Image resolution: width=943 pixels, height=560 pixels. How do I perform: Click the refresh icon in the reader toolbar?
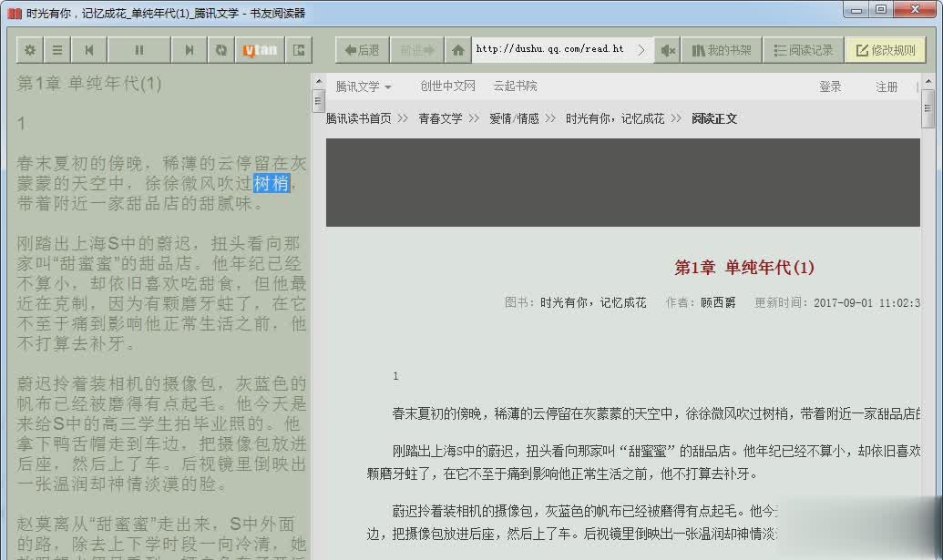click(x=220, y=50)
